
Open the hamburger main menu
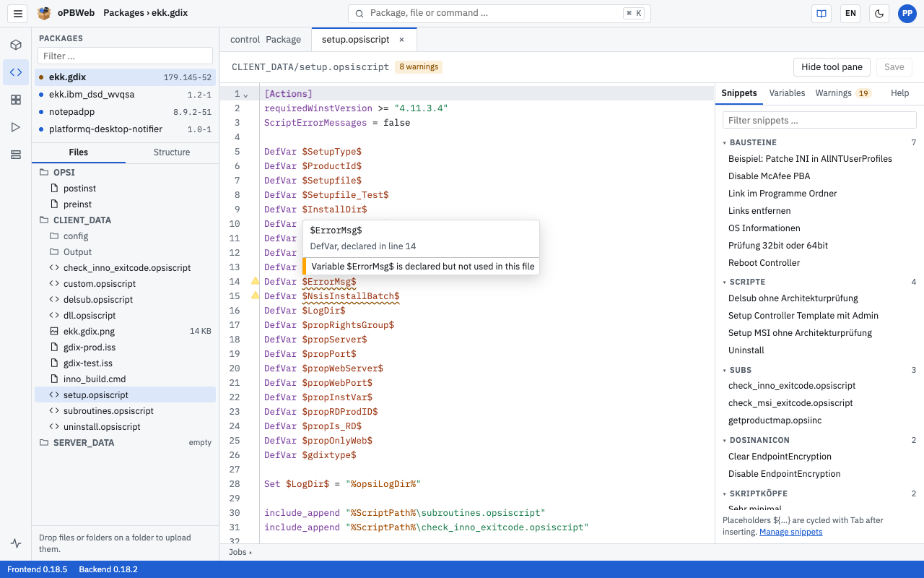pos(18,13)
